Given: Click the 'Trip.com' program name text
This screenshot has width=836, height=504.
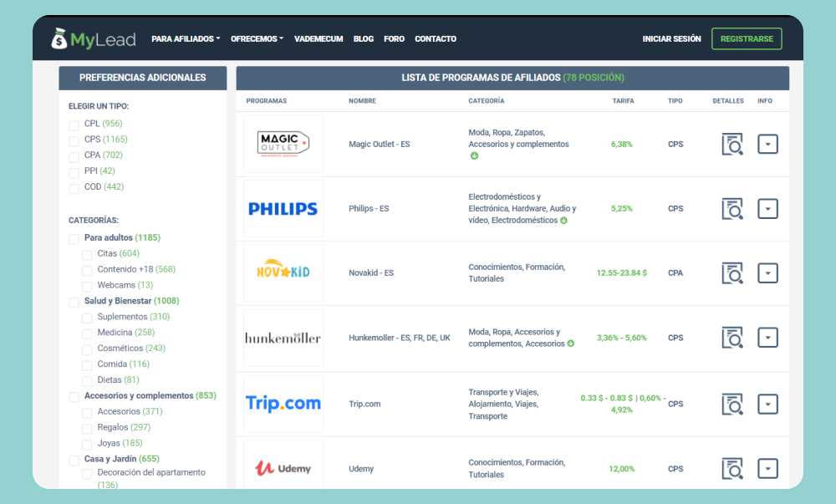Looking at the screenshot, I should tap(364, 404).
